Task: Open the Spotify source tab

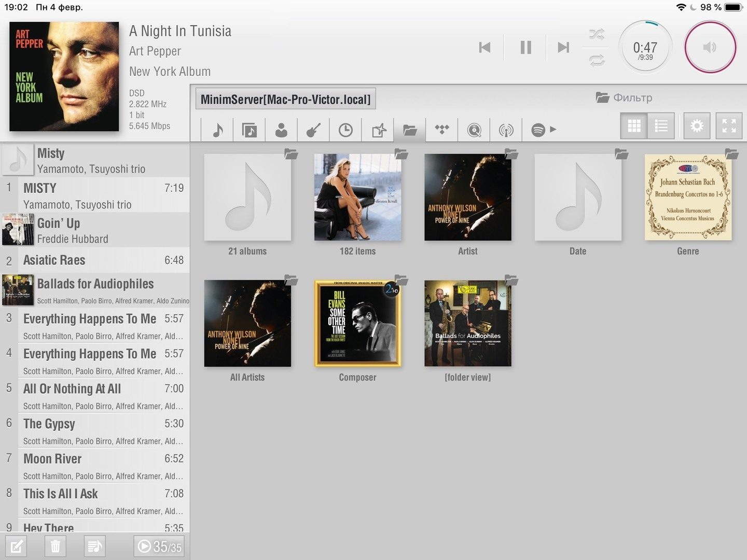Action: pos(538,130)
